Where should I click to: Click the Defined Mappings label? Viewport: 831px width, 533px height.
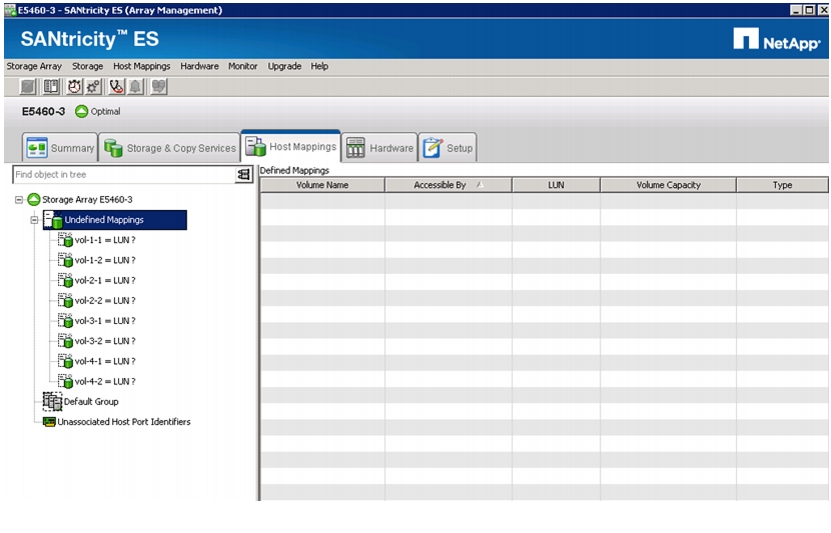pos(295,171)
